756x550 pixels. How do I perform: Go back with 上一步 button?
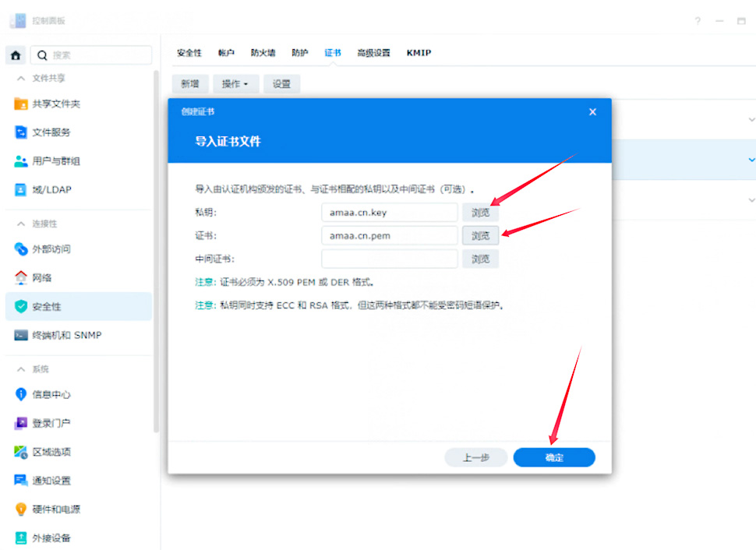(475, 457)
